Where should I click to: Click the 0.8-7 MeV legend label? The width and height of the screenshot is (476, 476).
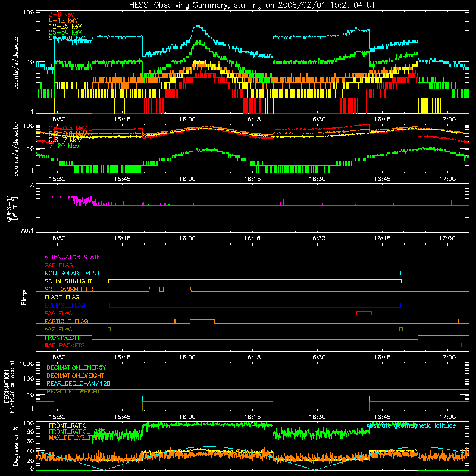pyautogui.click(x=65, y=140)
